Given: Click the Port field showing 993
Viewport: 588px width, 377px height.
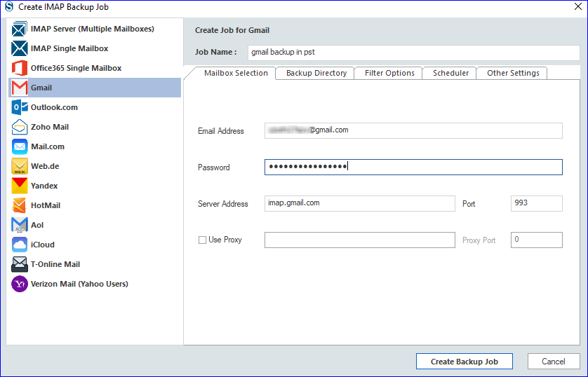Looking at the screenshot, I should tap(536, 203).
